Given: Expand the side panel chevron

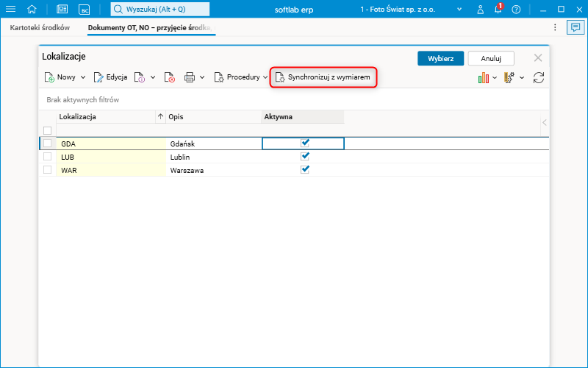Looking at the screenshot, I should point(545,122).
